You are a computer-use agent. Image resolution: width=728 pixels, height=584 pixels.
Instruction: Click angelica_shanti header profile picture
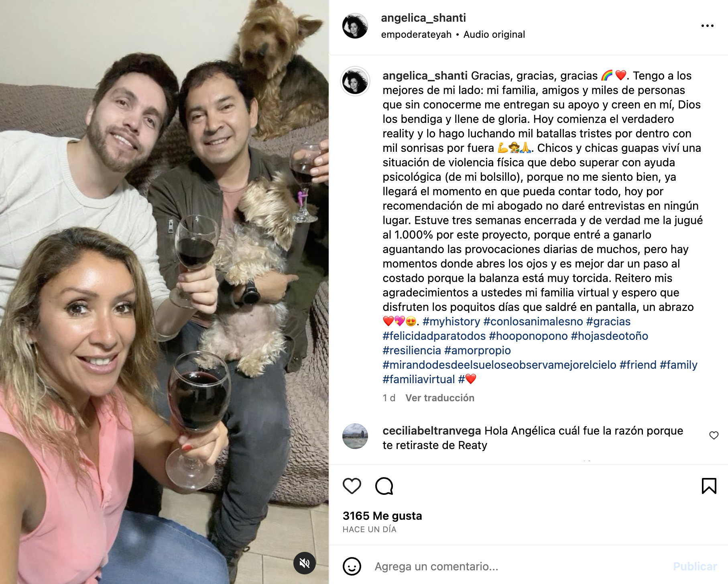coord(355,26)
